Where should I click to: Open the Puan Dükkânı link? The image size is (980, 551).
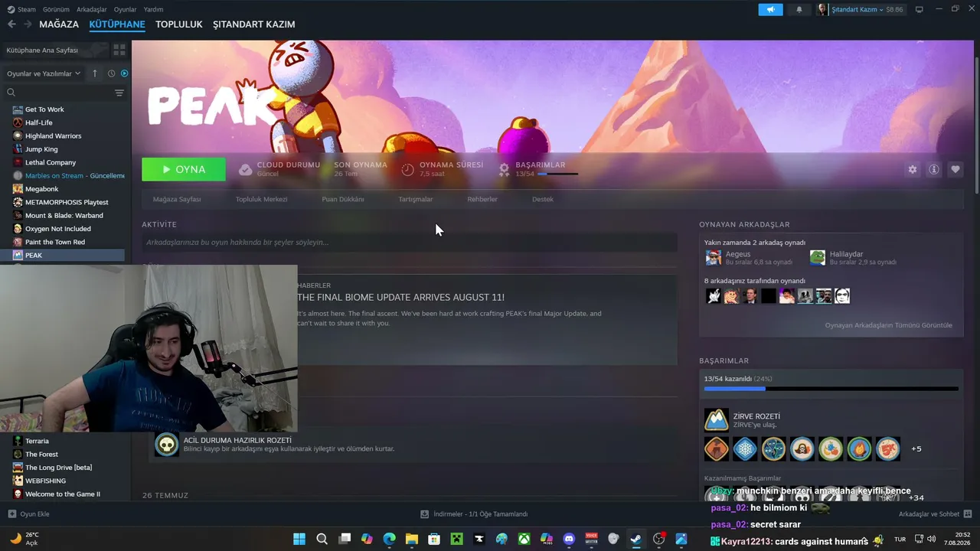click(343, 199)
